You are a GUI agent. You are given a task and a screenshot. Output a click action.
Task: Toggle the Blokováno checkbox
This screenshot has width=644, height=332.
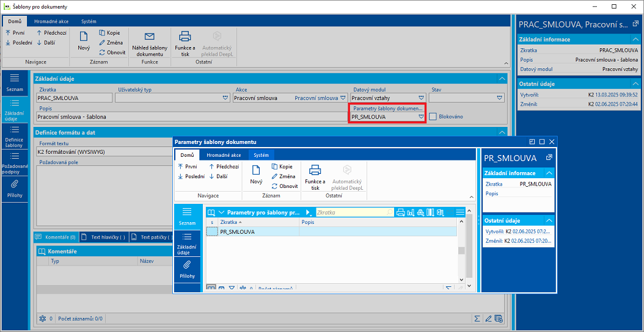pyautogui.click(x=432, y=117)
